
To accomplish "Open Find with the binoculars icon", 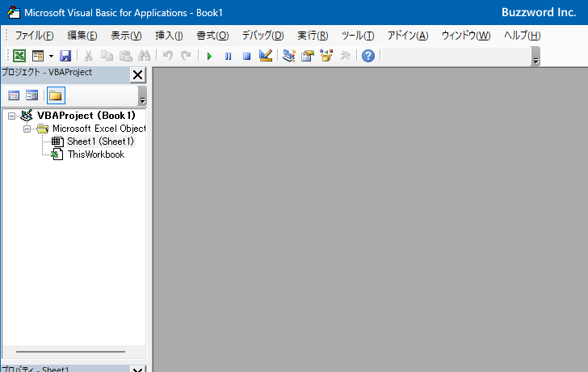I will coord(144,56).
